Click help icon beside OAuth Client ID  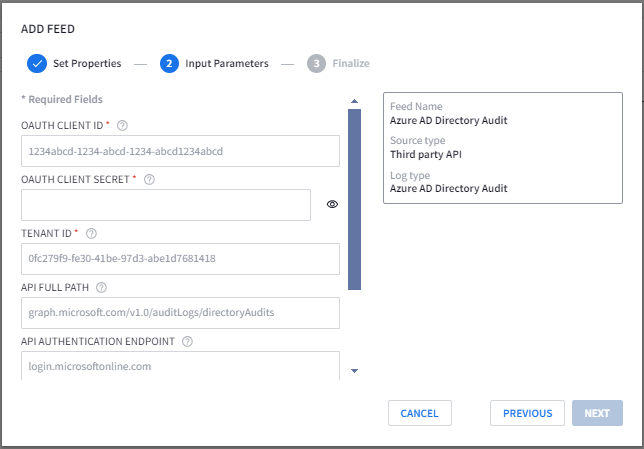point(122,125)
